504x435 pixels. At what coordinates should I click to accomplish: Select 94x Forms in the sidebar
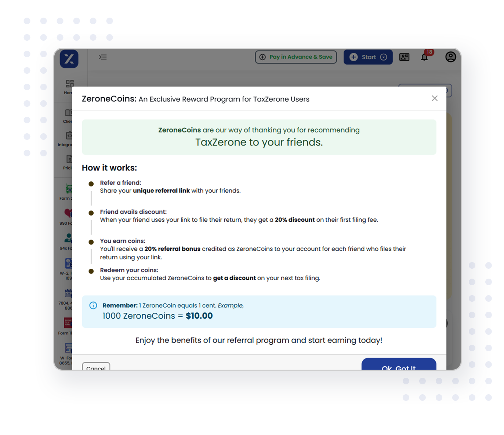click(x=68, y=241)
